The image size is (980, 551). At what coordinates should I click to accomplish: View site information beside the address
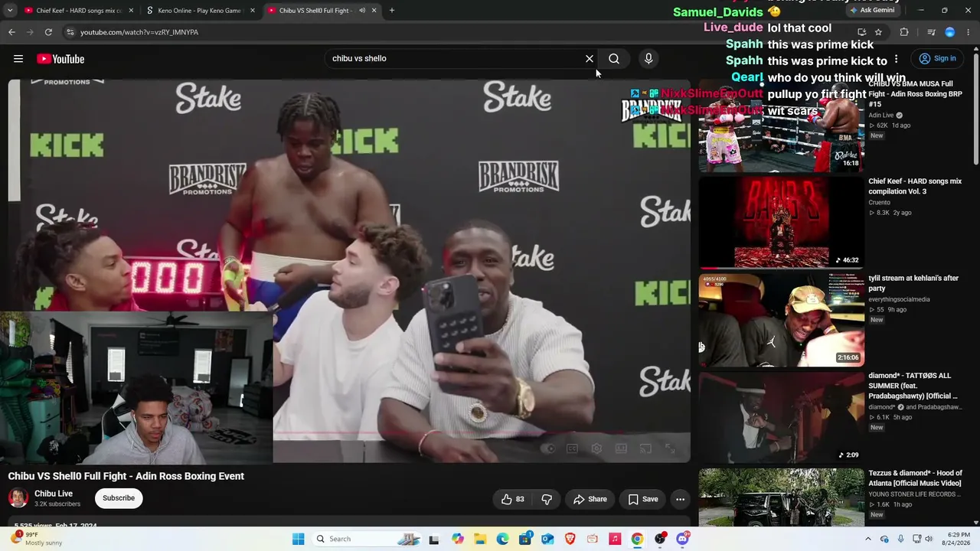[x=70, y=32]
